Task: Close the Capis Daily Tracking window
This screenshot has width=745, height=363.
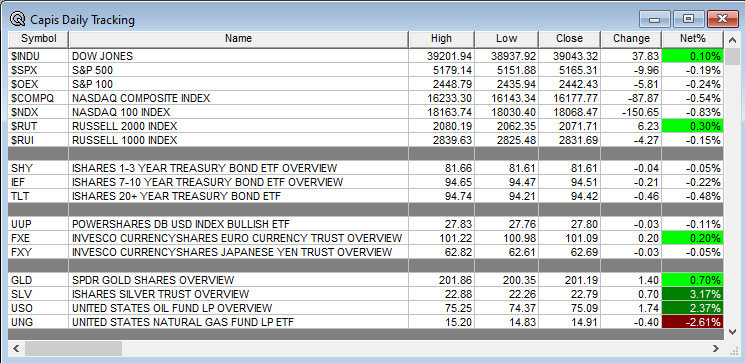Action: coord(722,19)
